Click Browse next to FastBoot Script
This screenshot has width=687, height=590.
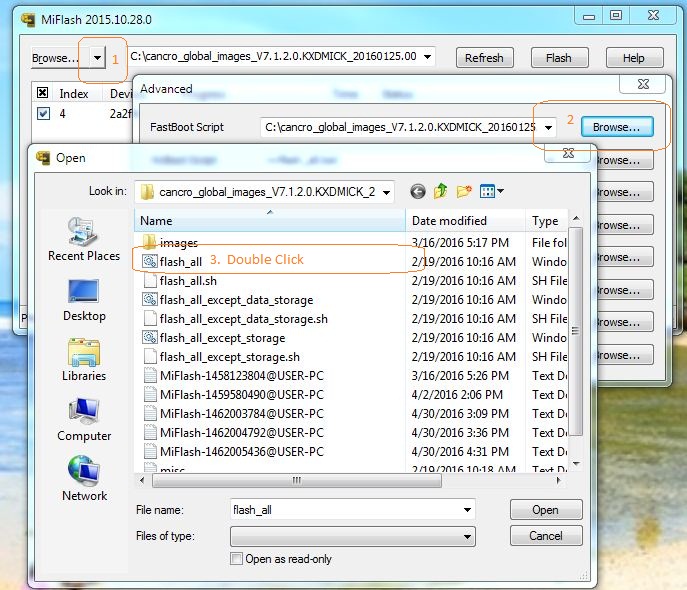point(617,127)
